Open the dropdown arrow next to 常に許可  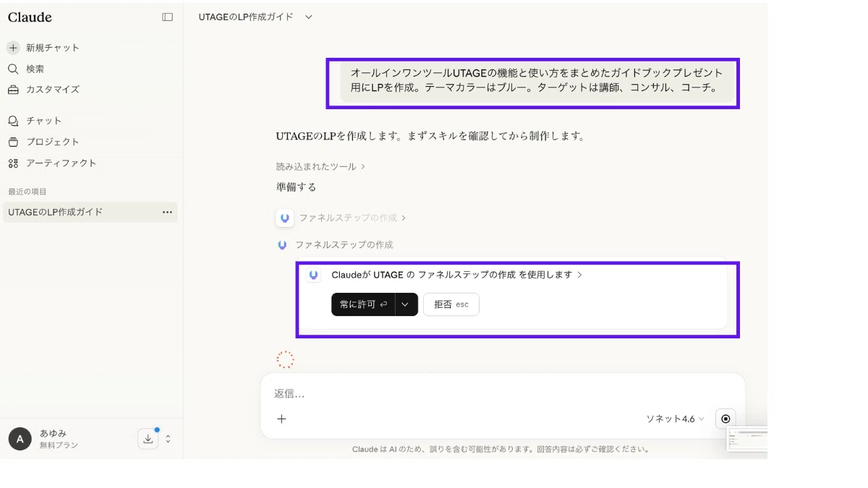[x=406, y=304]
